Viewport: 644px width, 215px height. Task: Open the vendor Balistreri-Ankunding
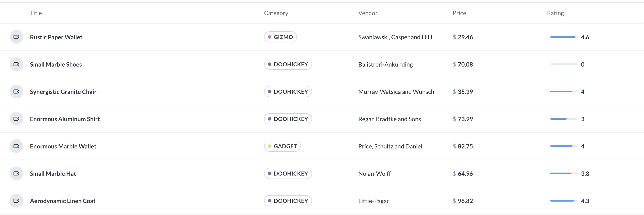[385, 64]
